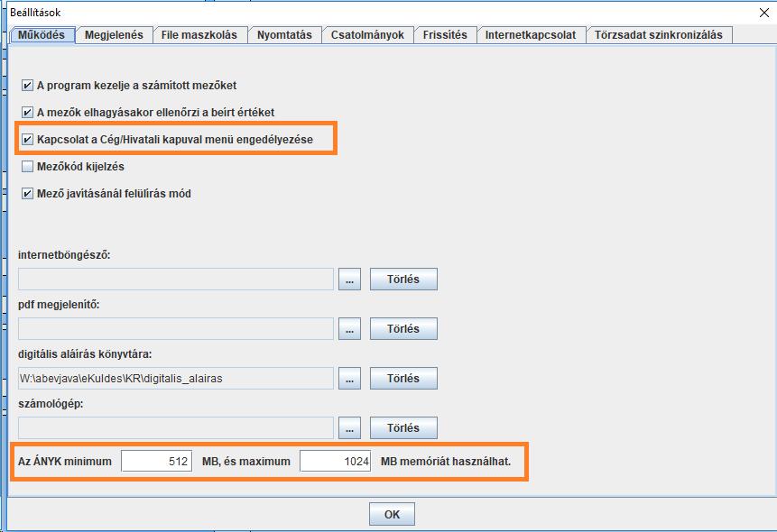Click the maximum memory field (1024)

coord(336,461)
